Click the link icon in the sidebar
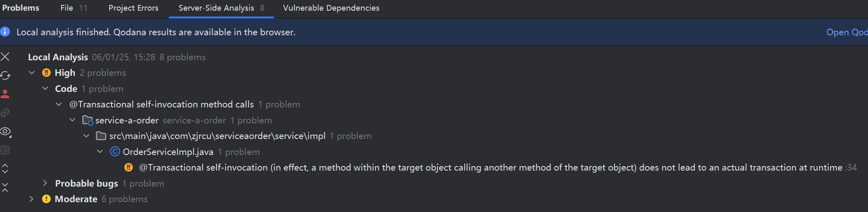The height and width of the screenshot is (212, 868). tap(5, 113)
